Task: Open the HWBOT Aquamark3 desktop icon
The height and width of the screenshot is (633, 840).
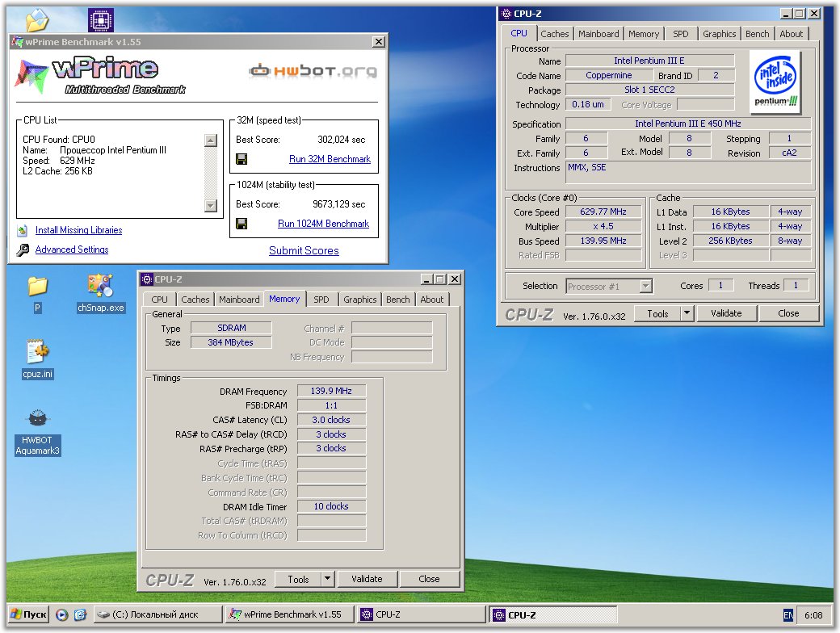Action: (x=37, y=418)
